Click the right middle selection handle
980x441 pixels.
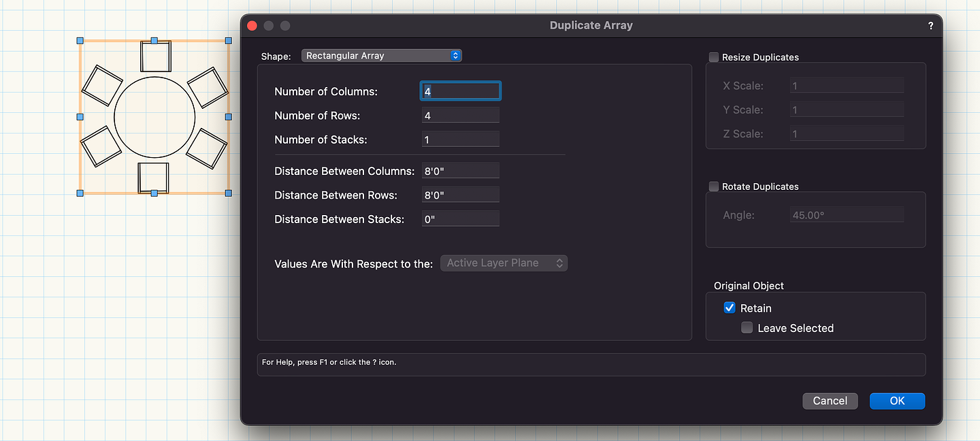[x=228, y=117]
